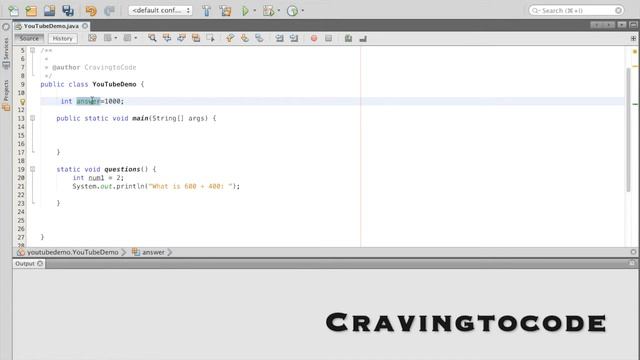
Task: Click the Comment lines icon
Action: coord(348,38)
